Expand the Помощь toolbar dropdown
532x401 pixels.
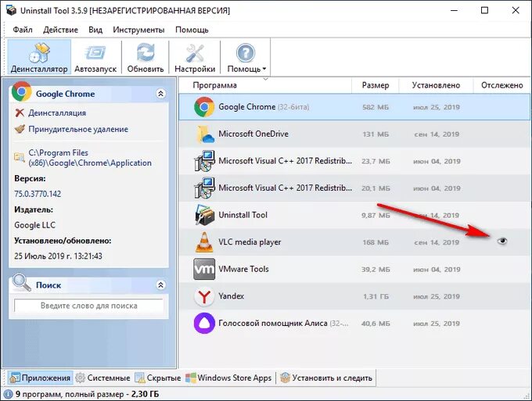246,56
